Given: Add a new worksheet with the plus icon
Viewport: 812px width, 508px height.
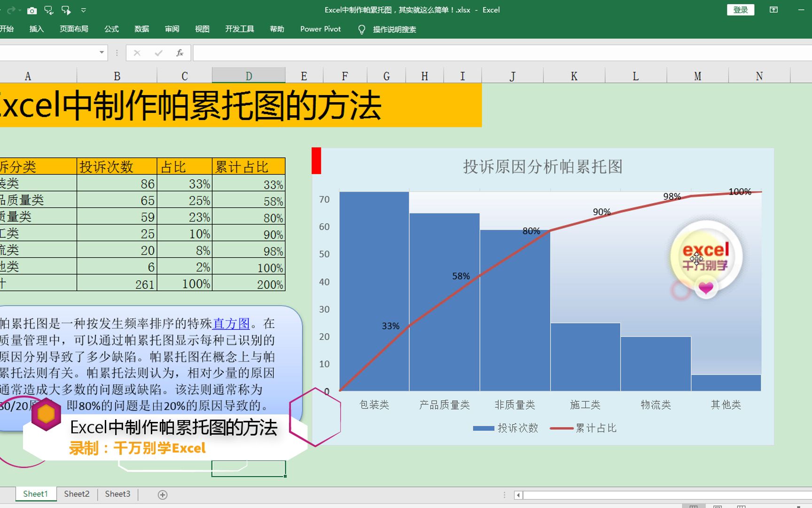Looking at the screenshot, I should [162, 494].
